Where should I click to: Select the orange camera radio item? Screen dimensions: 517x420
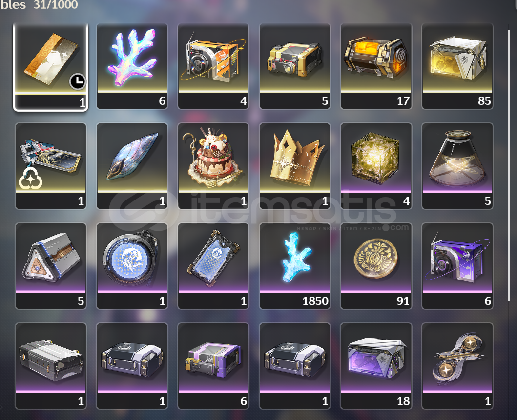(x=213, y=66)
